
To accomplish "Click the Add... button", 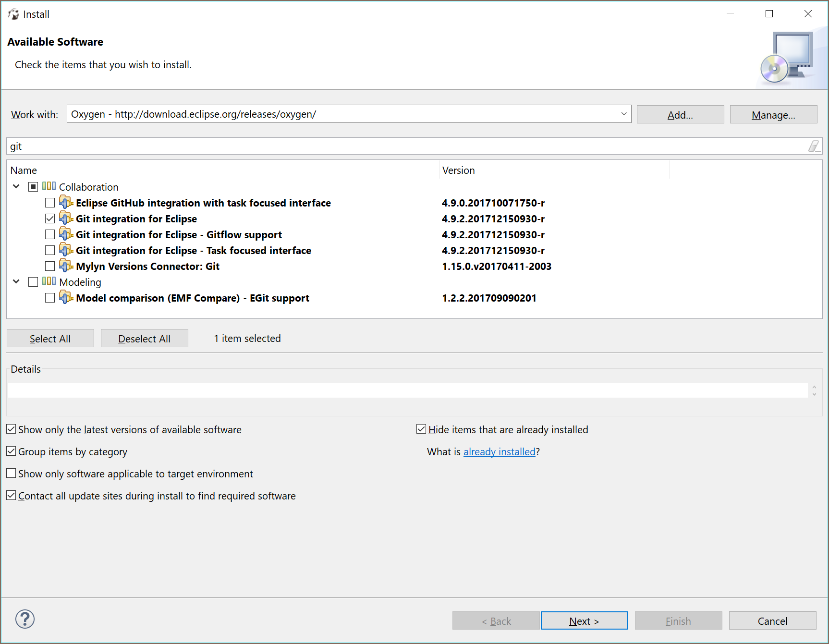I will 680,114.
